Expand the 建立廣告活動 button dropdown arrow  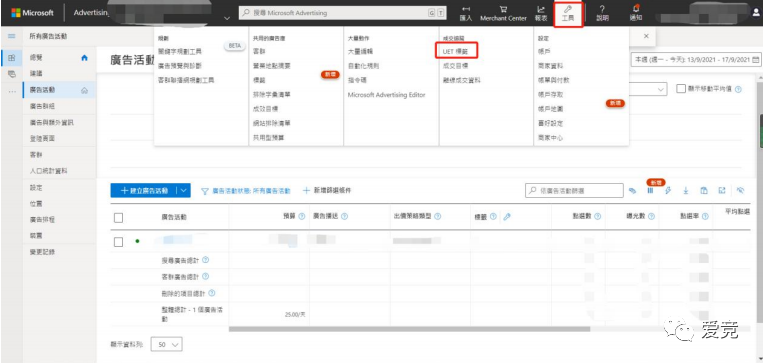[183, 191]
